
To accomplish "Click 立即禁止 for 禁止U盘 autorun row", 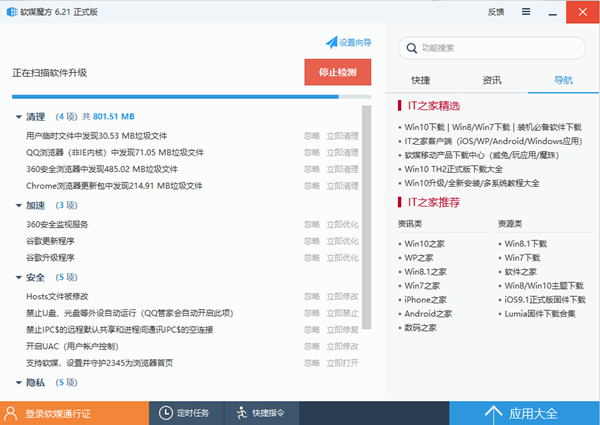I will coord(342,313).
